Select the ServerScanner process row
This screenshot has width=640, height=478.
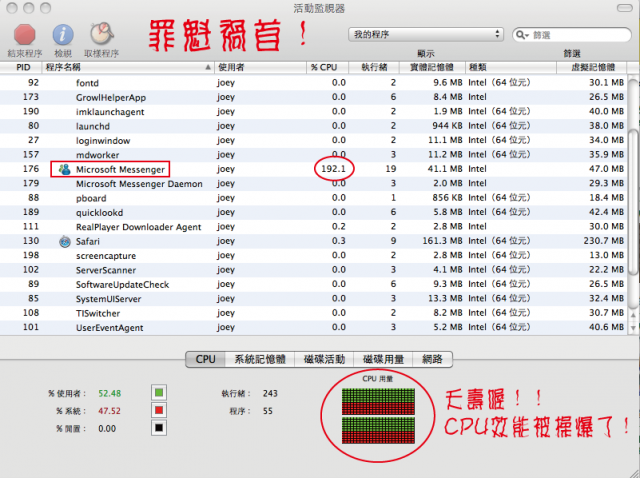[313, 270]
